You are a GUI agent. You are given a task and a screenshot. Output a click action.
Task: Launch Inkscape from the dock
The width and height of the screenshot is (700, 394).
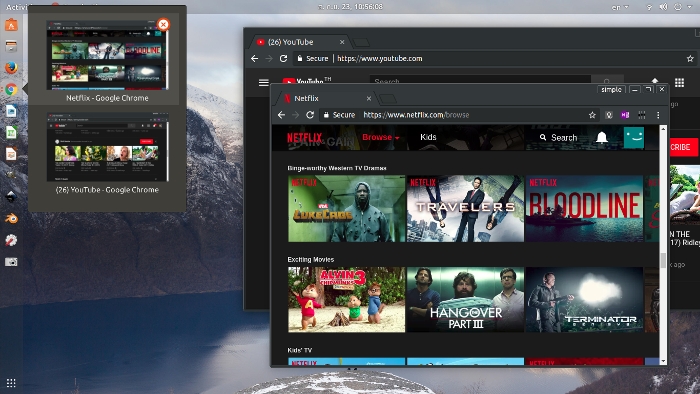pos(11,196)
